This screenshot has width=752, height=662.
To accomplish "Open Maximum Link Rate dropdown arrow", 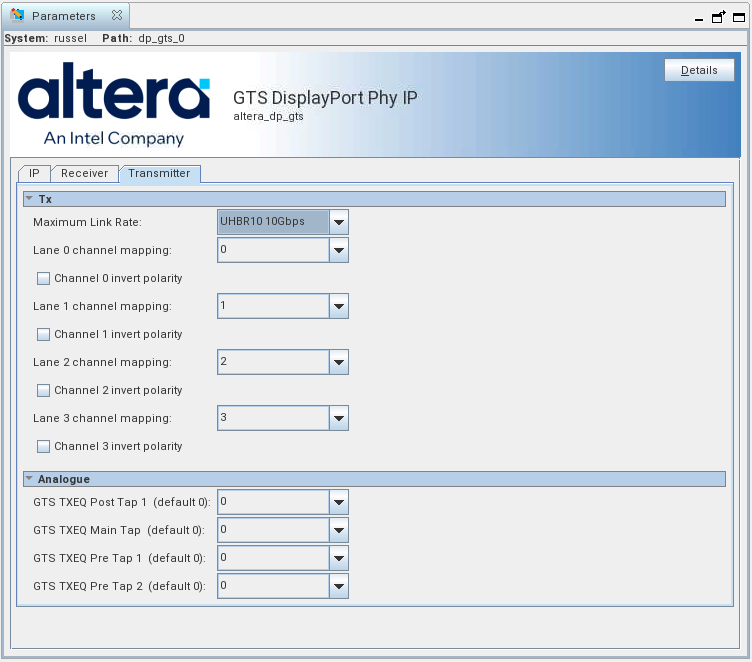I will pyautogui.click(x=339, y=222).
